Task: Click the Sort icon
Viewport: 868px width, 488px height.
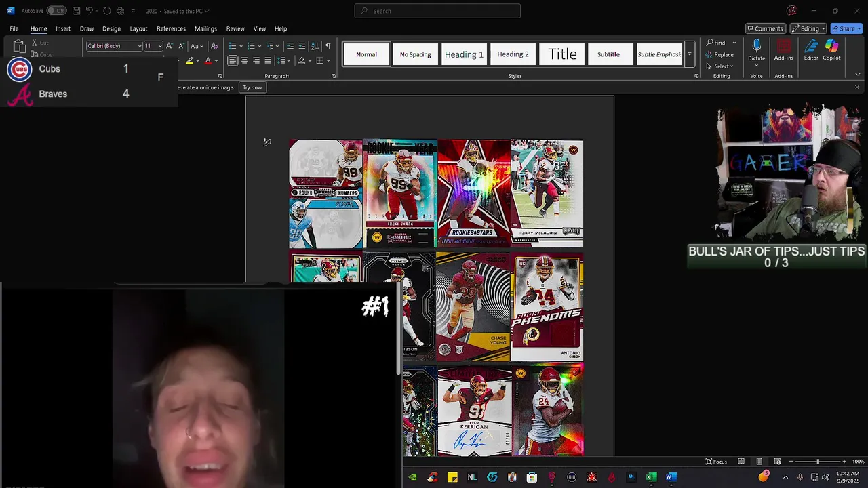Action: coord(315,46)
